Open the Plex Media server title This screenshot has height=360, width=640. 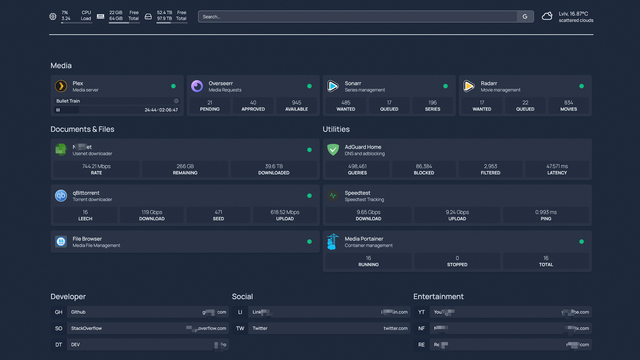pos(85,86)
